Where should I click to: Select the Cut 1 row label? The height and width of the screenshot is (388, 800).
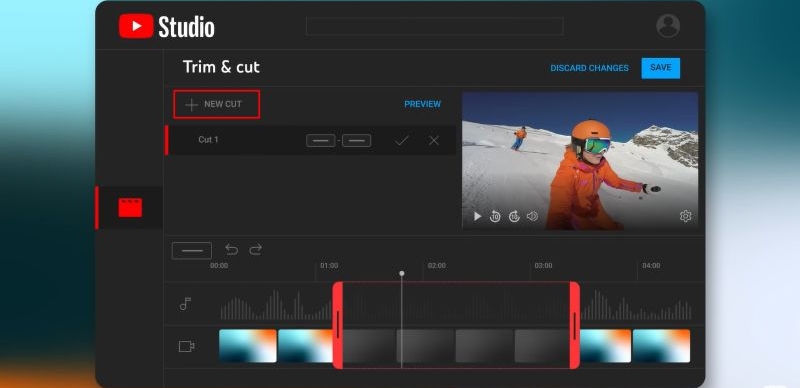pos(208,139)
